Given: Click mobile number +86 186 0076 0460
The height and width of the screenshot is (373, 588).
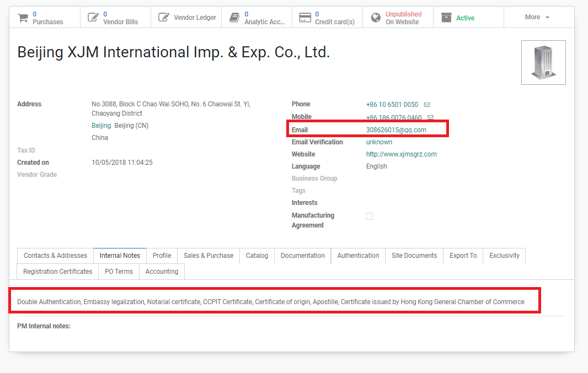Looking at the screenshot, I should click(x=394, y=117).
